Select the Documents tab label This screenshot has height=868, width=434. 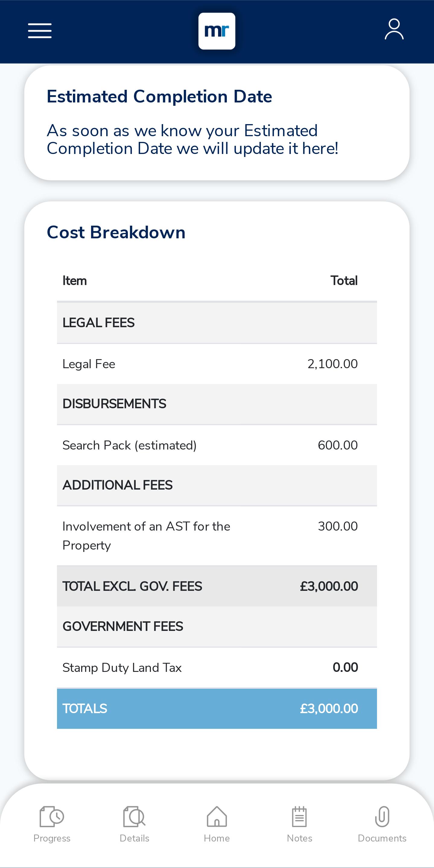(x=382, y=838)
